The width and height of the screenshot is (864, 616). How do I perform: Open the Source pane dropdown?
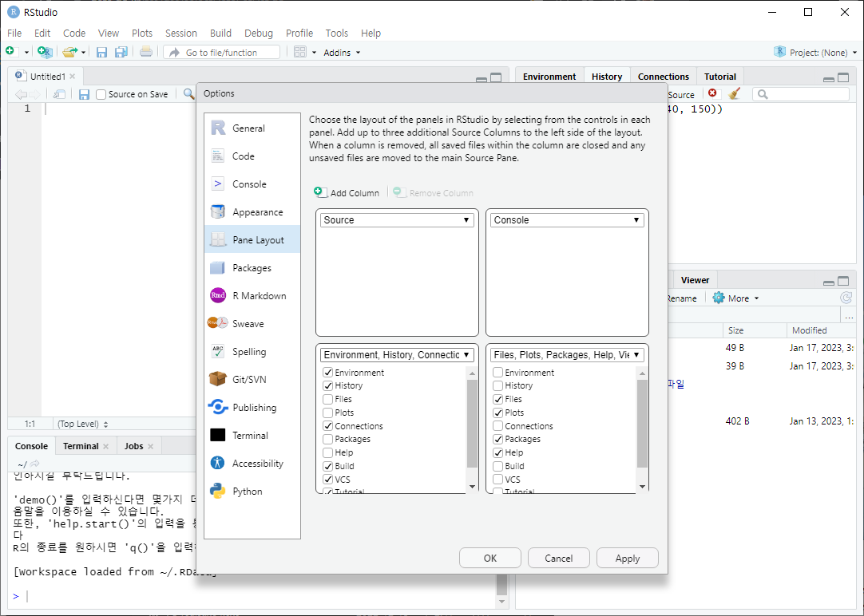click(x=397, y=219)
